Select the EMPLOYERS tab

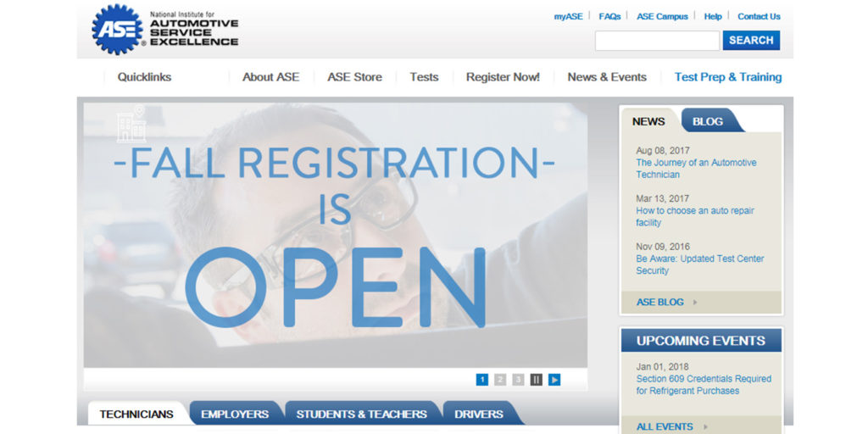click(x=235, y=414)
